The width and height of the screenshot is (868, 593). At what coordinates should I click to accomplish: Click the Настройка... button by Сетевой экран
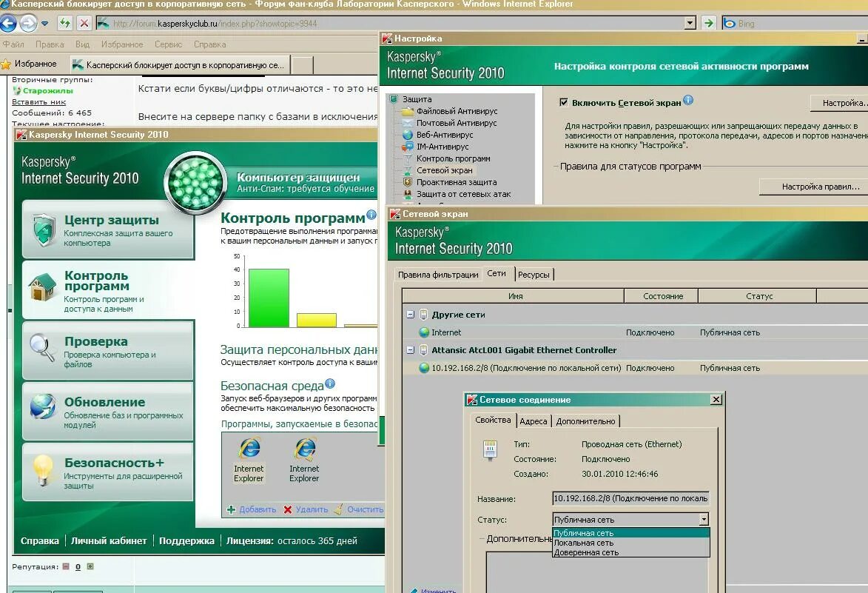838,102
